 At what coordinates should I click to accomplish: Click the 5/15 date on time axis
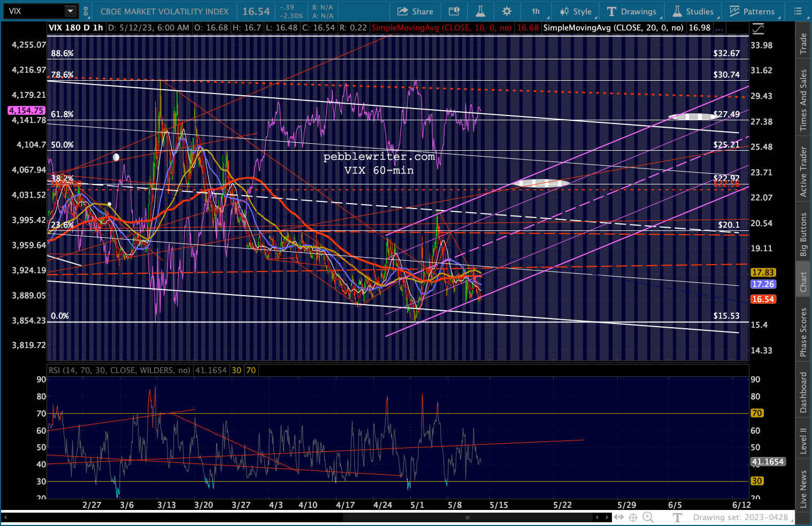pos(499,505)
